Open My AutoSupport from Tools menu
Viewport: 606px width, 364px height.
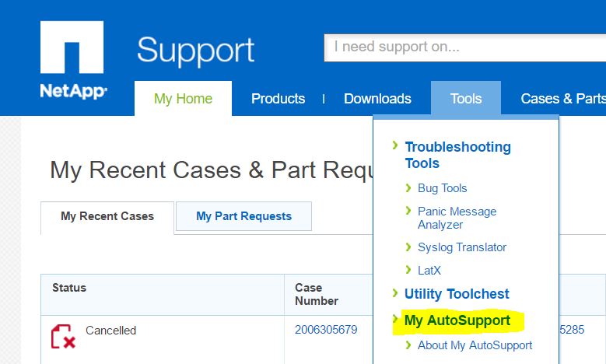pyautogui.click(x=457, y=320)
